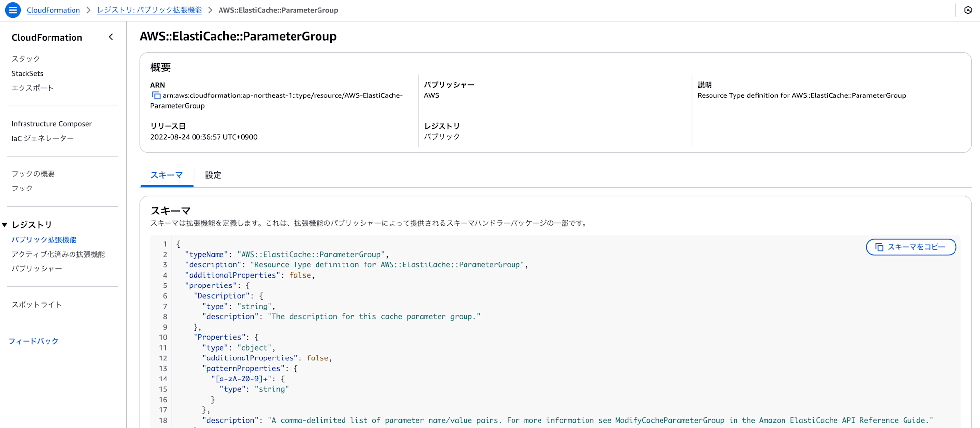Click the フィードバック link

[33, 341]
